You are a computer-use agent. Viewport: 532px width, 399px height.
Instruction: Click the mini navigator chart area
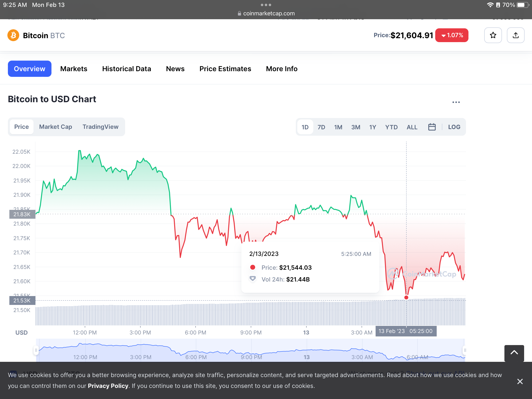click(250, 350)
